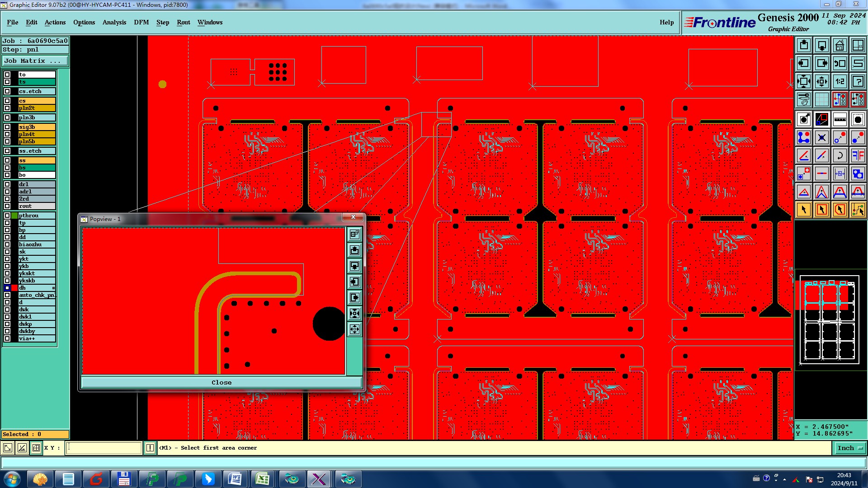This screenshot has width=868, height=488.
Task: Enable the rout layer checkbox
Action: 7,206
